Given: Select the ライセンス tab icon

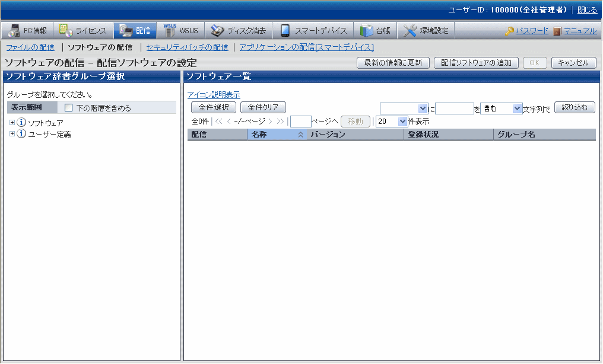Looking at the screenshot, I should pyautogui.click(x=65, y=31).
